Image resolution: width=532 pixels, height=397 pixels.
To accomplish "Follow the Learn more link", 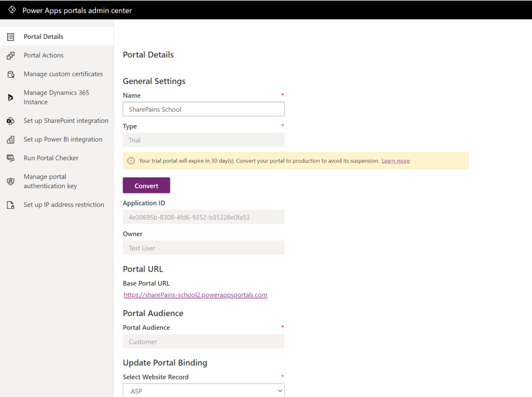I will click(395, 161).
